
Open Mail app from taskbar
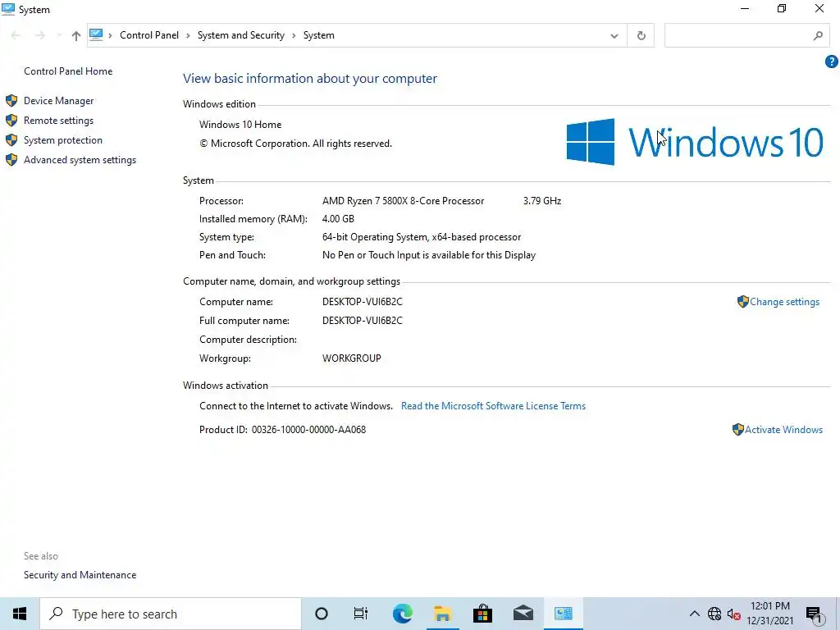523,614
